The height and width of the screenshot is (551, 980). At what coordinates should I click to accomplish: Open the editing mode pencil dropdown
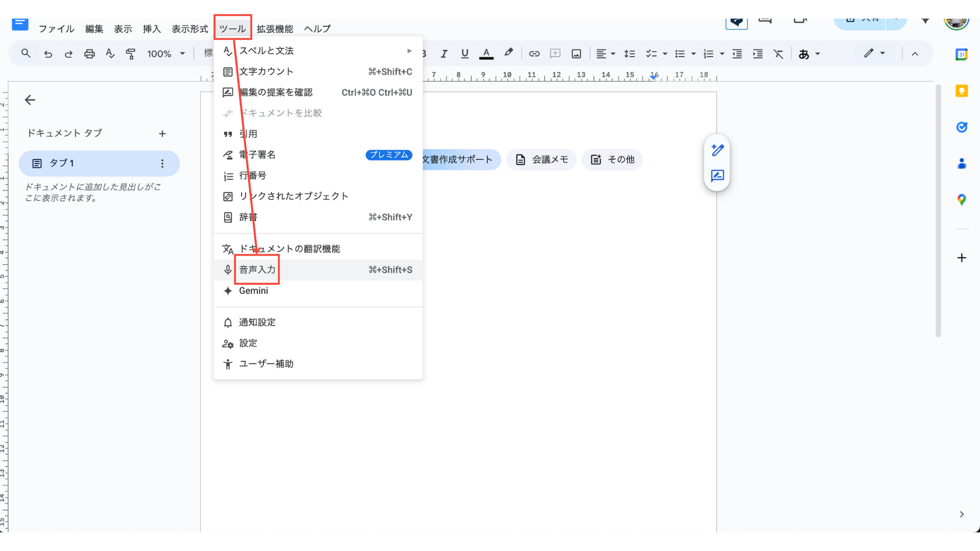click(874, 53)
